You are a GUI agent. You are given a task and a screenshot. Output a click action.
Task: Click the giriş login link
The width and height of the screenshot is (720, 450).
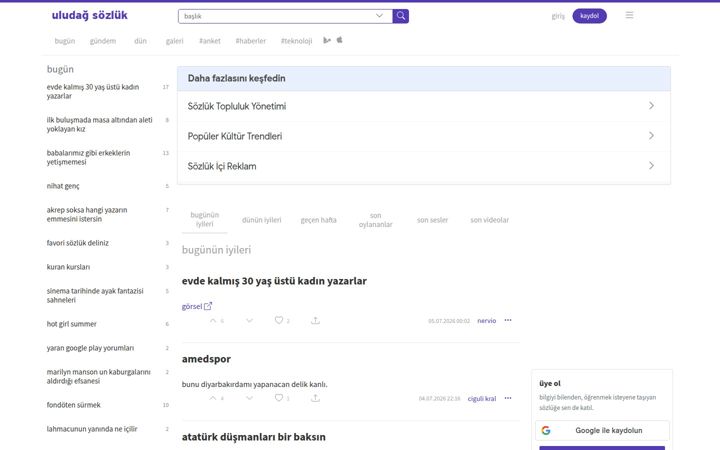click(558, 16)
